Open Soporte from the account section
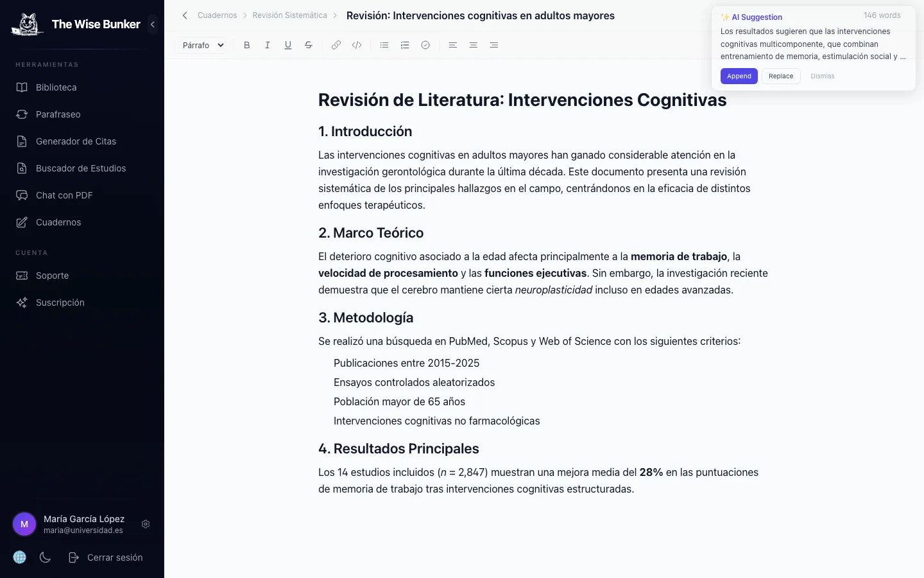The width and height of the screenshot is (924, 578). 52,276
